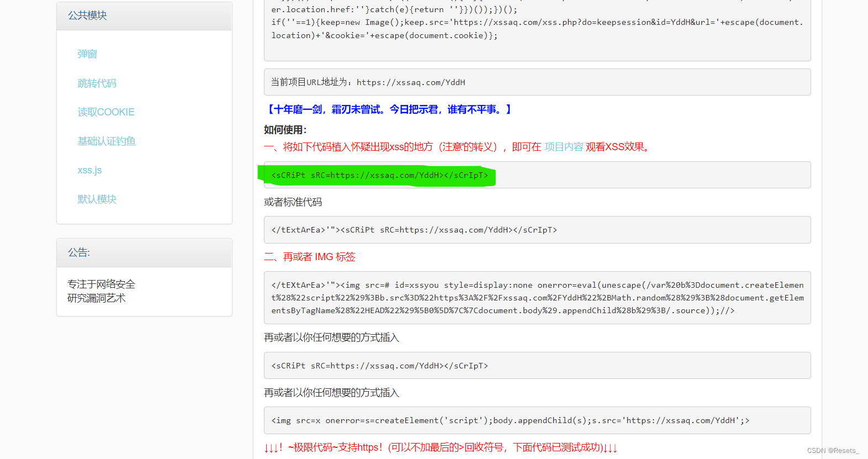
Task: Open the xss.js module link
Action: pos(89,170)
